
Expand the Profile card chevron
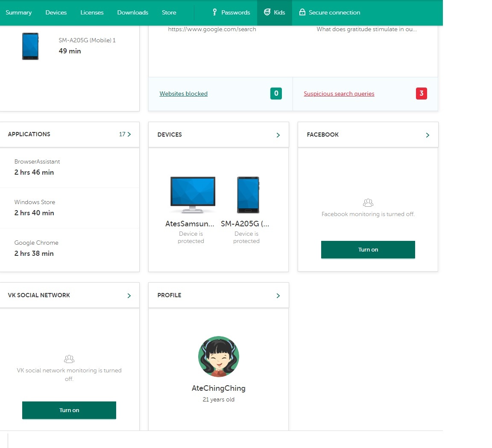click(278, 296)
